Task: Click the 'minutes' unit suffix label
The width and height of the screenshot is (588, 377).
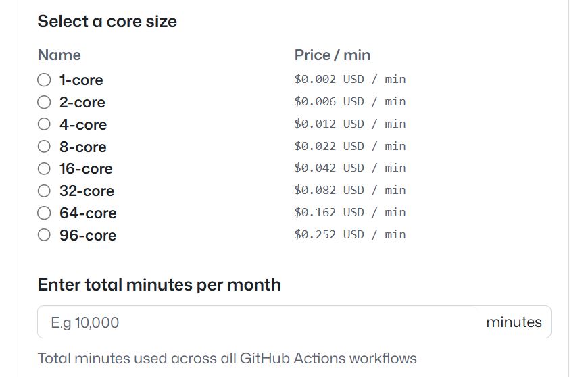Action: pos(514,322)
